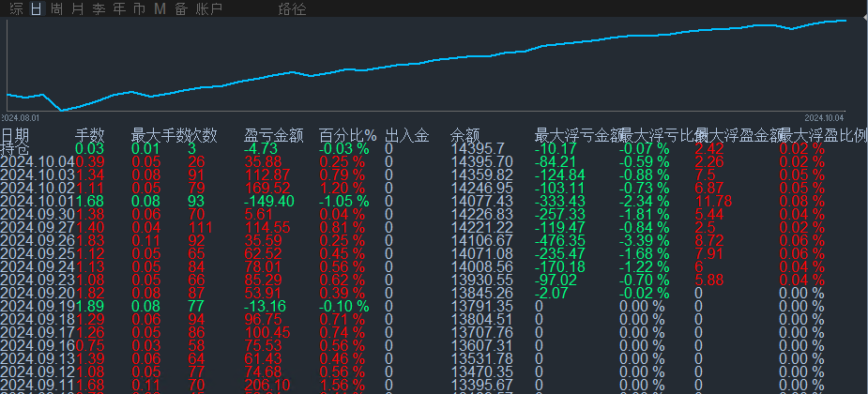Click the trade count 111
Screen dimensions: 868x394
[201, 227]
